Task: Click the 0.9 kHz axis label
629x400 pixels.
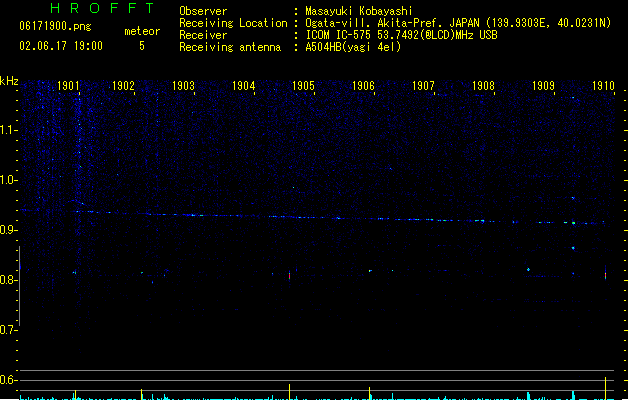Action: pos(8,230)
